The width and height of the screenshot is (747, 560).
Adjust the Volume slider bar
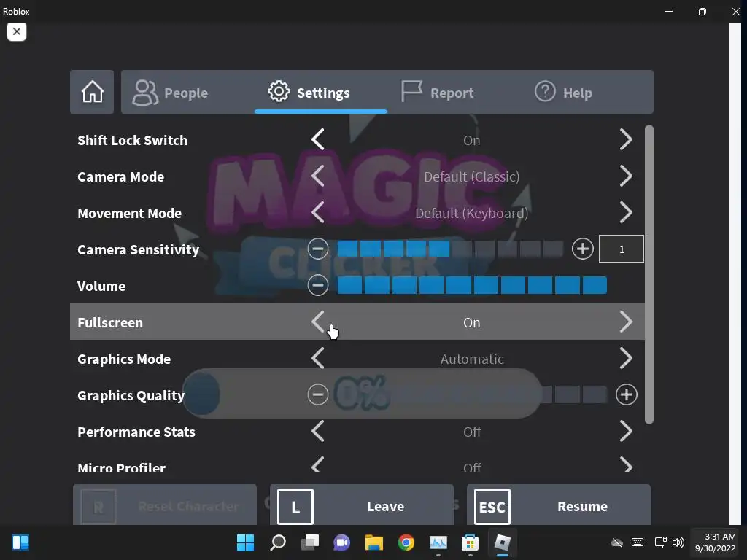click(472, 285)
